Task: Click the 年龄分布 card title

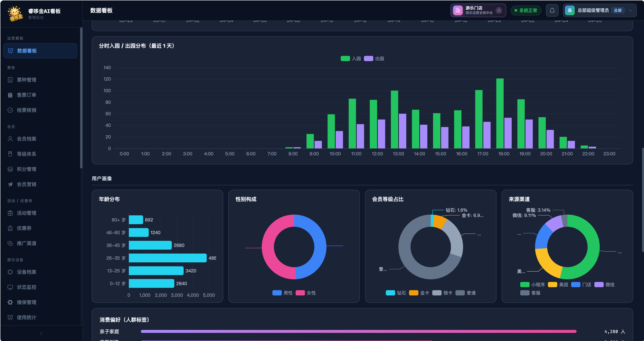Action: pyautogui.click(x=109, y=199)
